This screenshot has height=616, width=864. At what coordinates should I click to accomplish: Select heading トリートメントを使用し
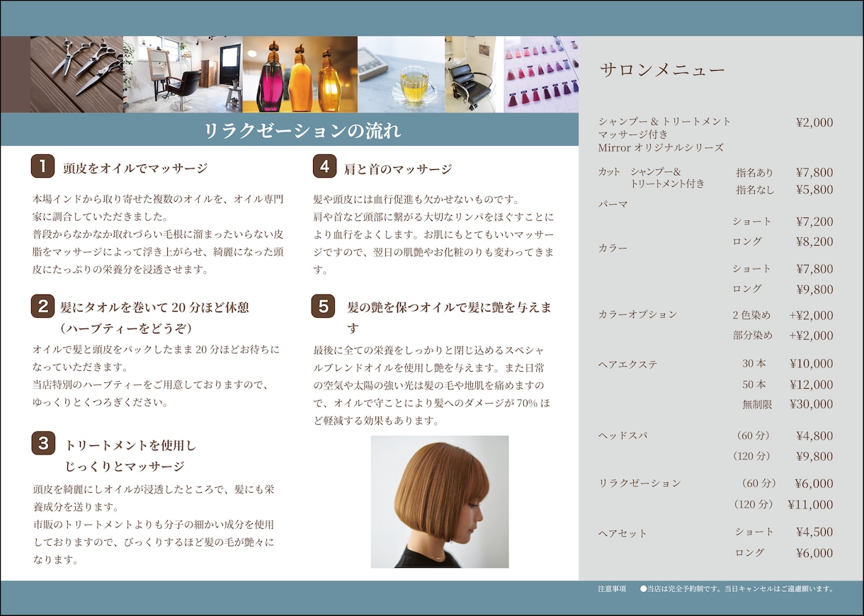tap(130, 445)
